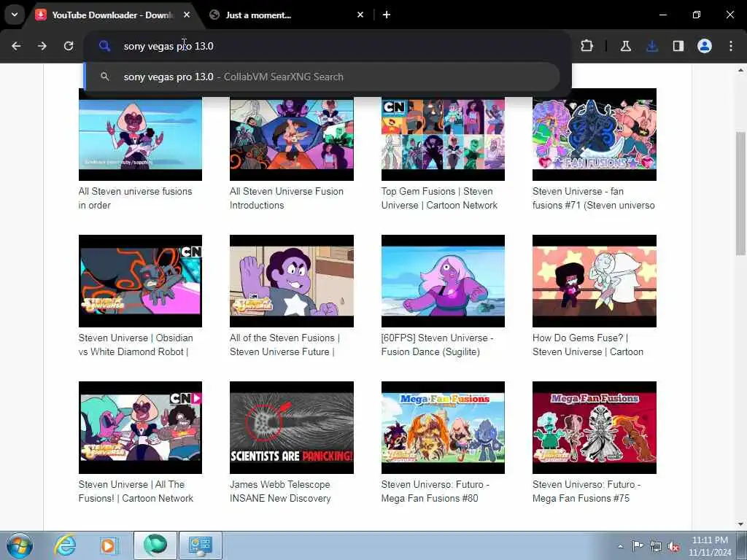Click title 'Steven Universe - fan fusions #71'
747x560 pixels.
[594, 198]
